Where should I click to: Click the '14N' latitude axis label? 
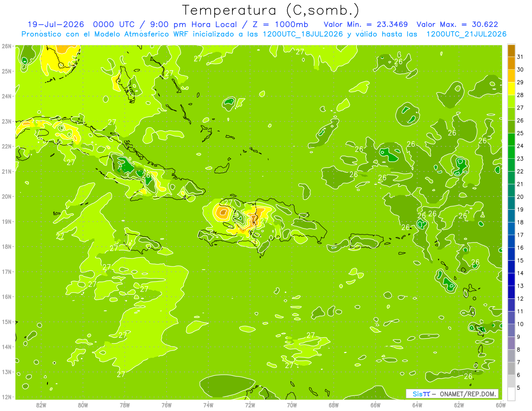tap(7, 347)
